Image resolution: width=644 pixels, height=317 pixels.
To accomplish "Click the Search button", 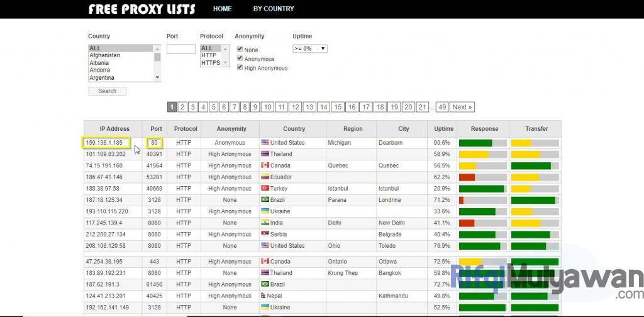I will [x=107, y=91].
